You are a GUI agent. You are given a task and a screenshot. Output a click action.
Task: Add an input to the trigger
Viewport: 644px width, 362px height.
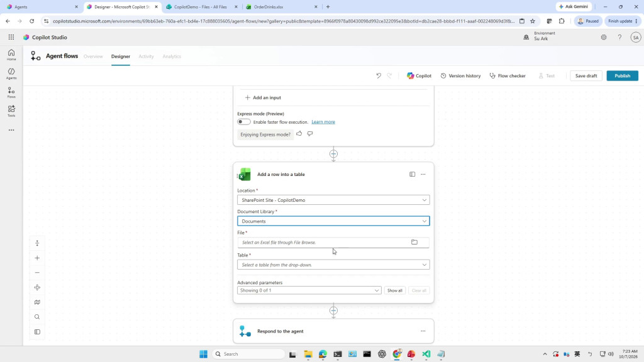(x=264, y=97)
